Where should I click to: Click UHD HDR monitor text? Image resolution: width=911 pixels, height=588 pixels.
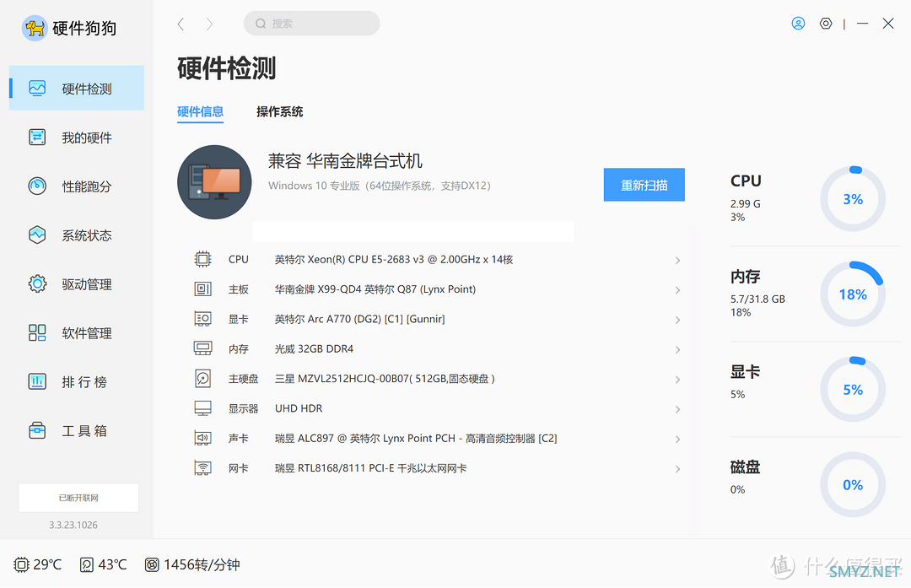pos(299,408)
